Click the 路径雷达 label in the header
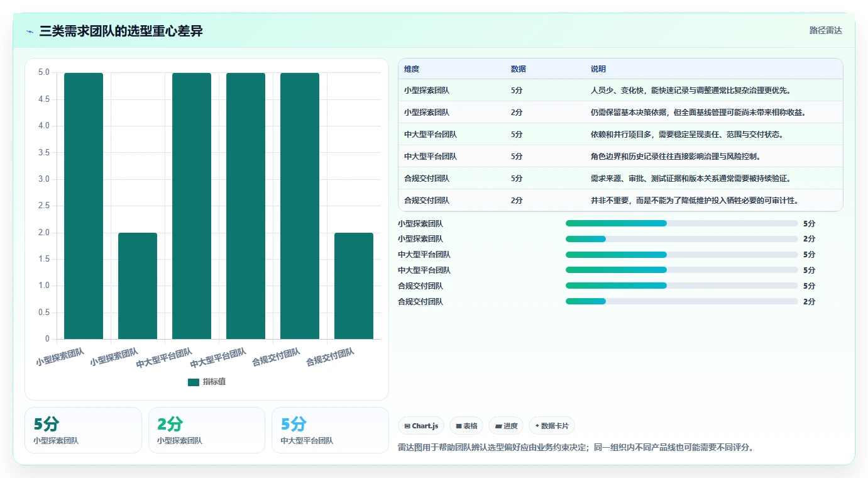The height and width of the screenshot is (478, 868). 825,30
